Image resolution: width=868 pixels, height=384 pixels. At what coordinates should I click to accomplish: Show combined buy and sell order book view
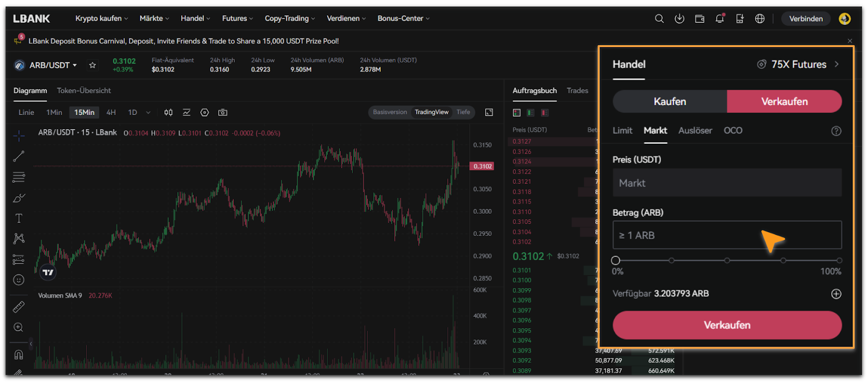pyautogui.click(x=516, y=112)
